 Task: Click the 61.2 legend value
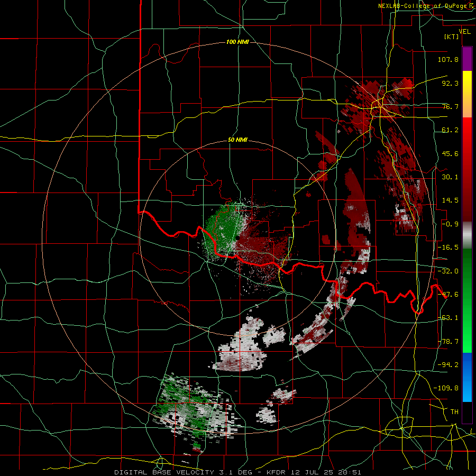[450, 130]
